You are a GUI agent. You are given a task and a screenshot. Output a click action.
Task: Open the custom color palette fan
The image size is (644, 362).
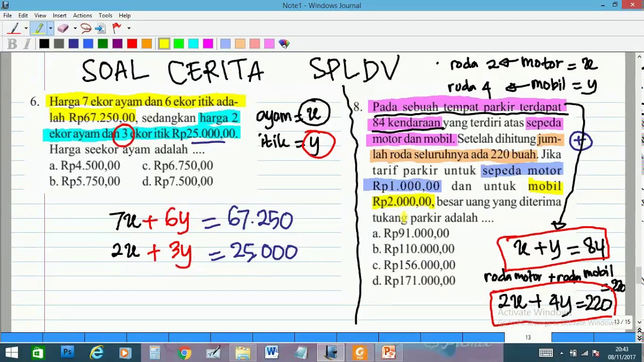coord(284,44)
